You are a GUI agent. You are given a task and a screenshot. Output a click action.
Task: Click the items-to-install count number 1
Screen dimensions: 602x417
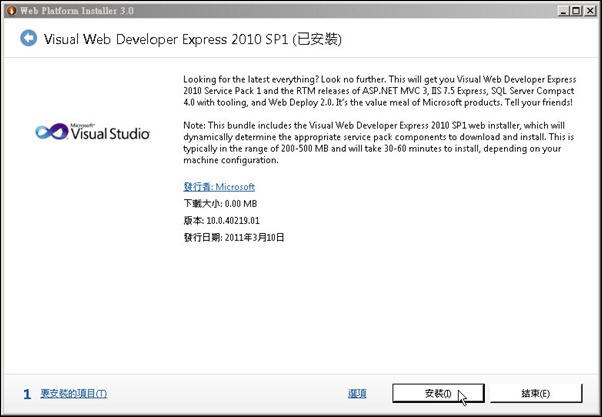26,394
